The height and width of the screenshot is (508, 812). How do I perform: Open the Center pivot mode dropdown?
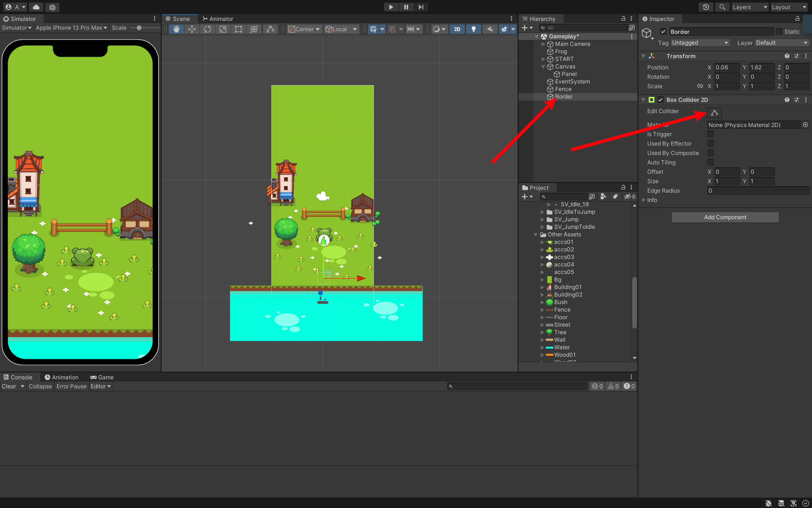(304, 29)
